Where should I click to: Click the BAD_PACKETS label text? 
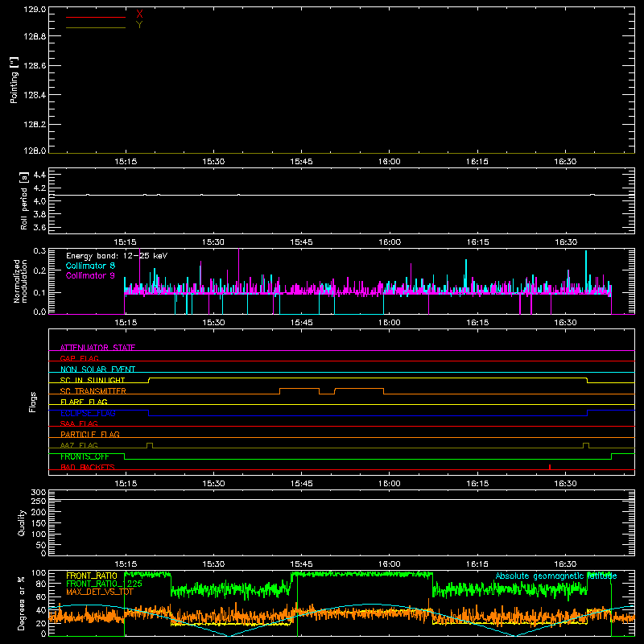click(x=88, y=467)
